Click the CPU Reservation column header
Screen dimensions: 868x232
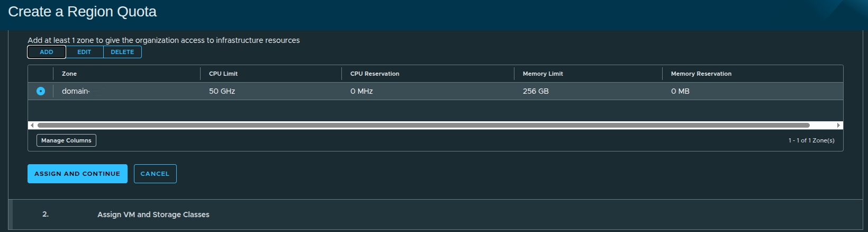point(375,74)
